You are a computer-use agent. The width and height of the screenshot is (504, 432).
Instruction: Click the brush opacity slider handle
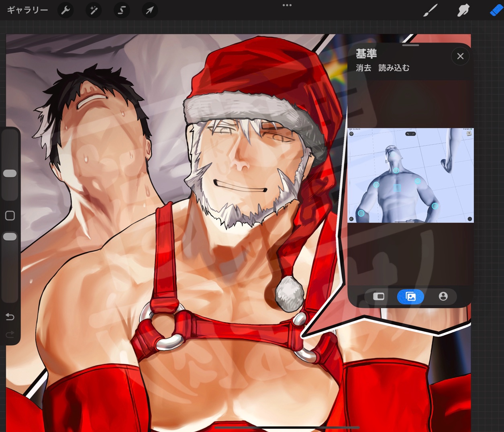point(10,237)
